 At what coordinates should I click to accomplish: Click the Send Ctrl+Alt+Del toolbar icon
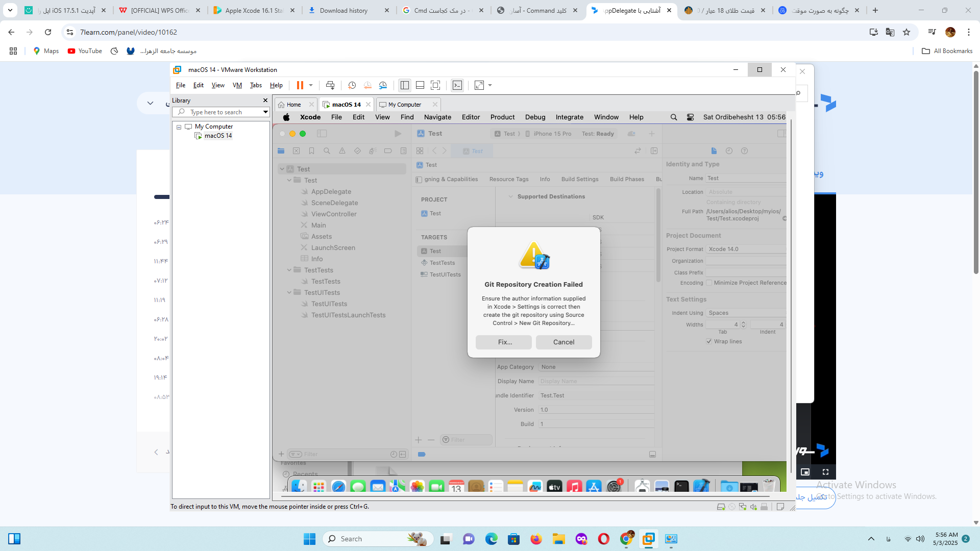point(330,85)
